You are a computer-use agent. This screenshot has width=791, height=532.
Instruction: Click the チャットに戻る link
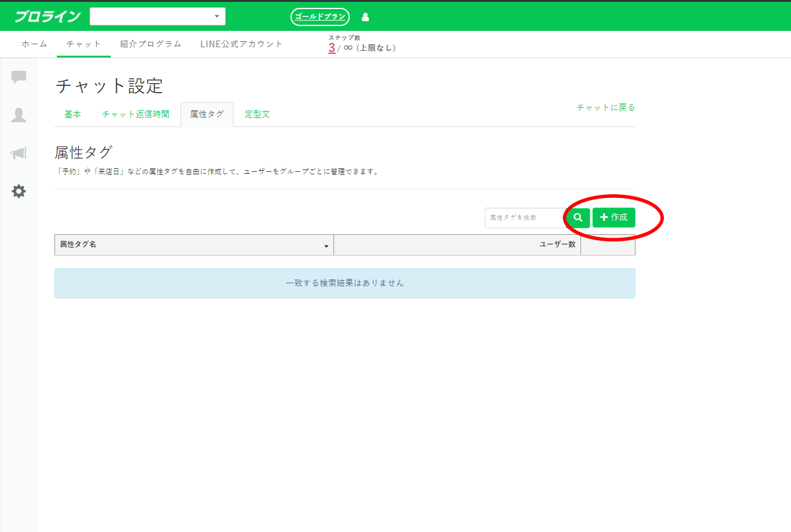[x=605, y=108]
